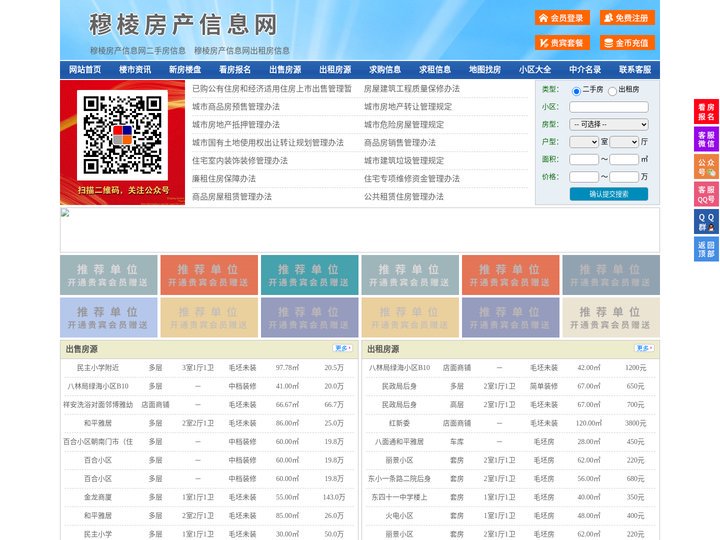Open the 已购公有住房和经济适用住房上市出售管理暂 link
This screenshot has width=720, height=540.
272,89
